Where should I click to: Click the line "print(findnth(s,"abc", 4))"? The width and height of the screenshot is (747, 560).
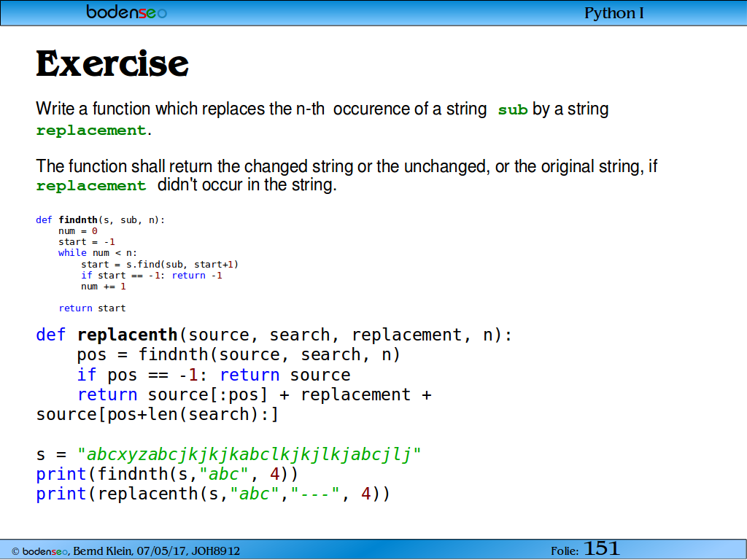[x=167, y=475]
